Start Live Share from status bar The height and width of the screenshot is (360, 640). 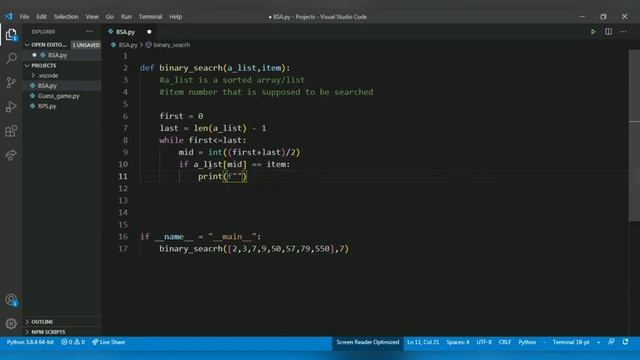coord(109,342)
